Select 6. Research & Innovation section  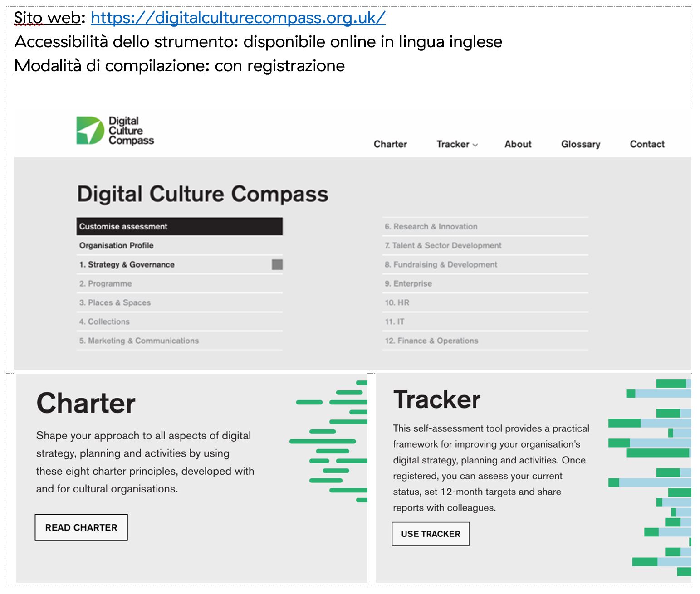pos(485,226)
